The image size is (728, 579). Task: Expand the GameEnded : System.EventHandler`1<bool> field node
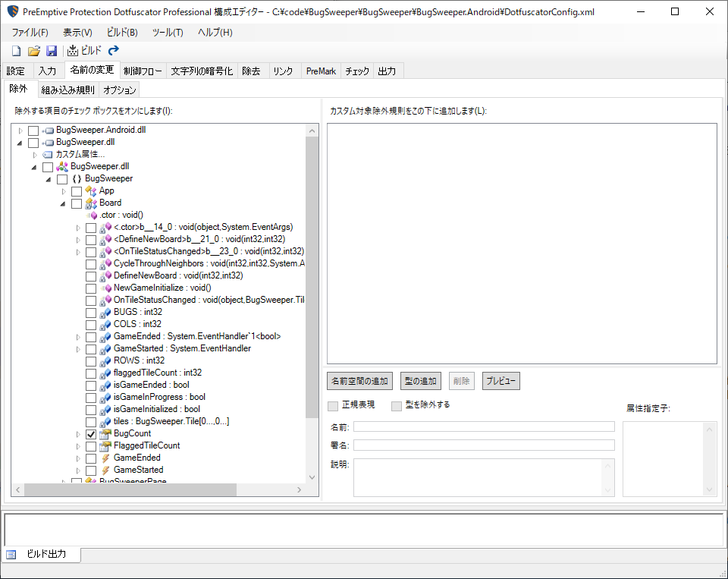(78, 337)
